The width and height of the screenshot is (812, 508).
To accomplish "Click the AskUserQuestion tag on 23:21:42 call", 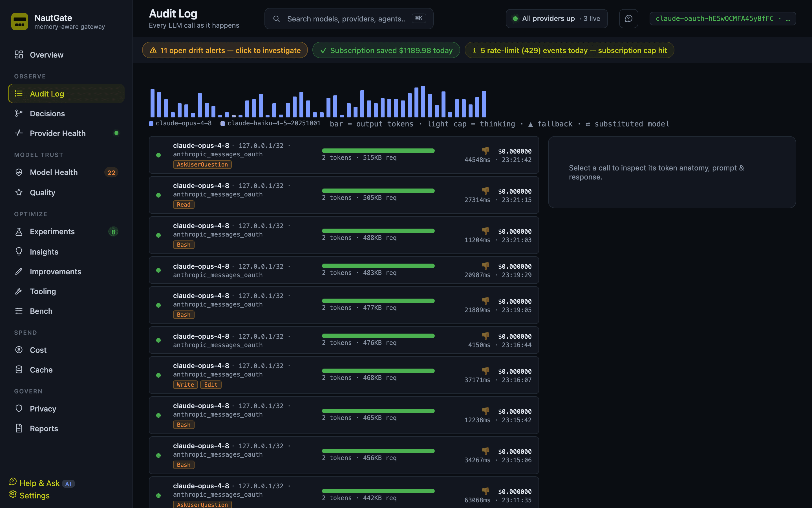I will 202,165.
